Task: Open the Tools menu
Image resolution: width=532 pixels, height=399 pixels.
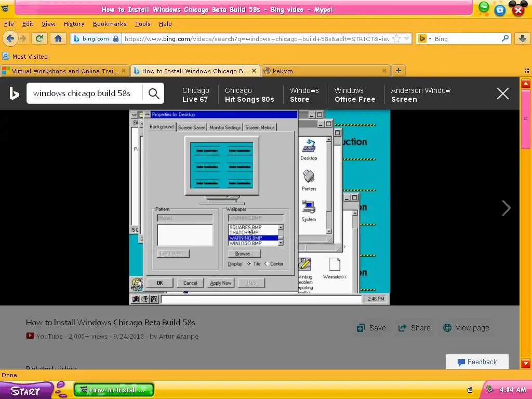Action: coord(142,24)
